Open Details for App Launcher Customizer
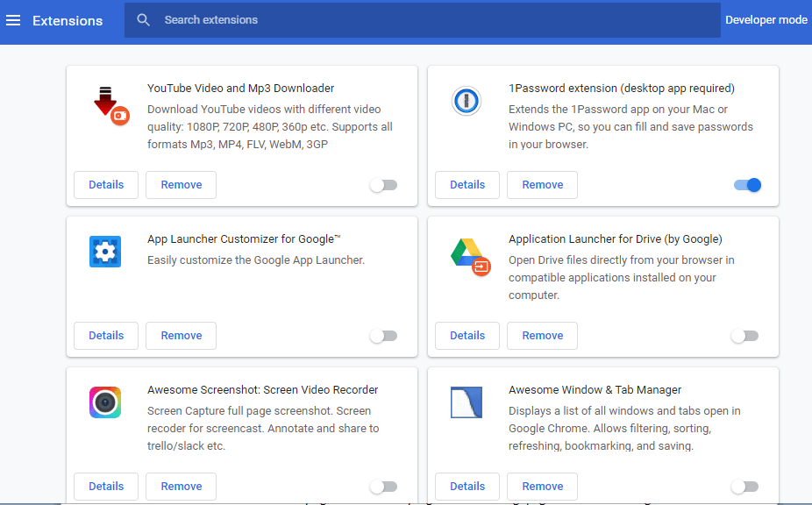 tap(106, 336)
